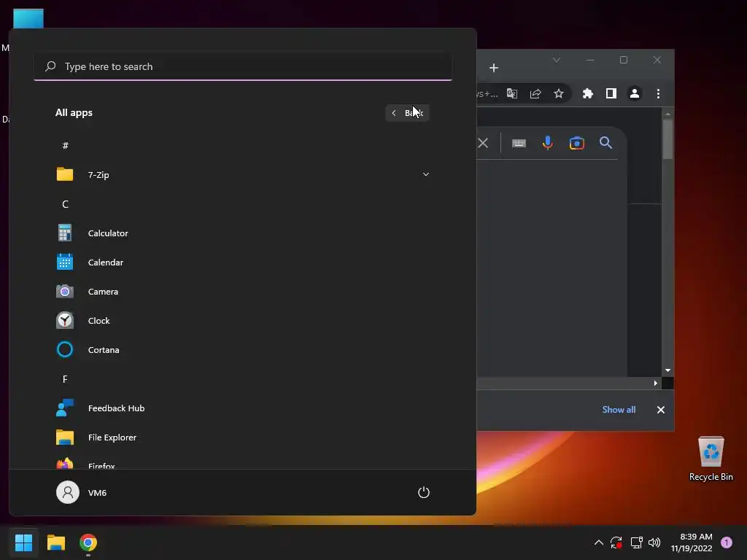747x560 pixels.
Task: Open Google's on-screen keyboard
Action: 519,143
